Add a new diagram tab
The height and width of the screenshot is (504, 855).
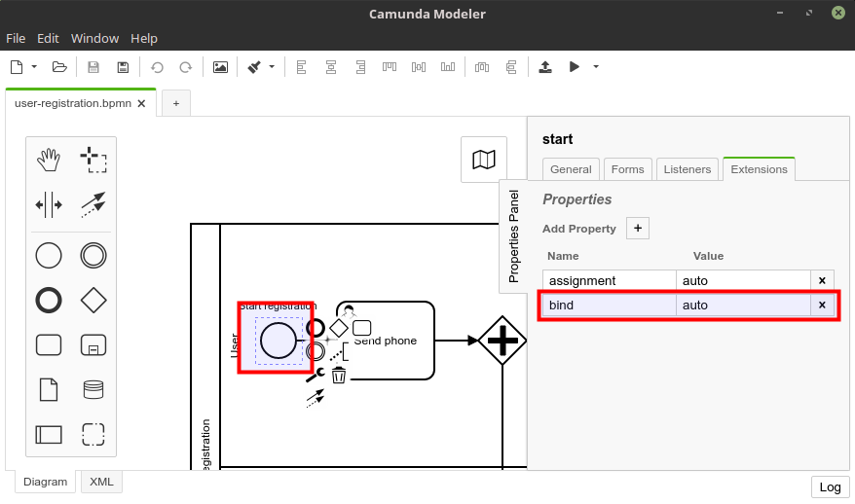[176, 103]
